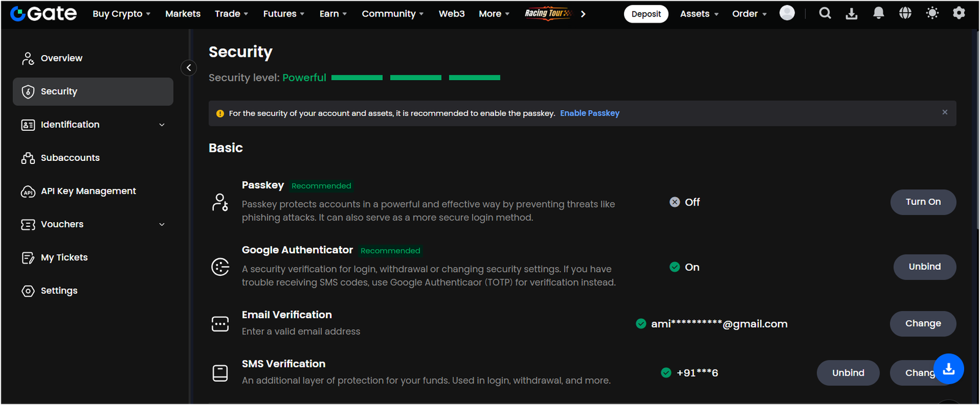
Task: Go to API Key Management
Action: click(88, 191)
